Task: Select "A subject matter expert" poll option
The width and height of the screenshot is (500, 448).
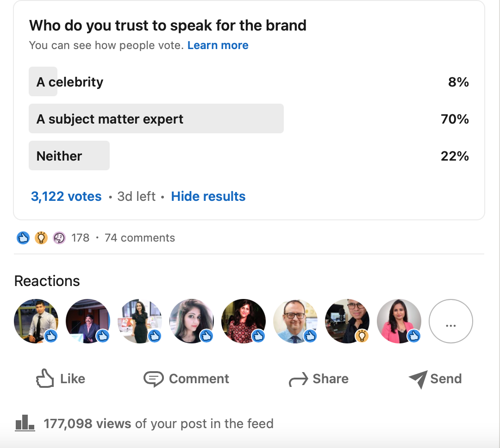Action: click(x=110, y=119)
